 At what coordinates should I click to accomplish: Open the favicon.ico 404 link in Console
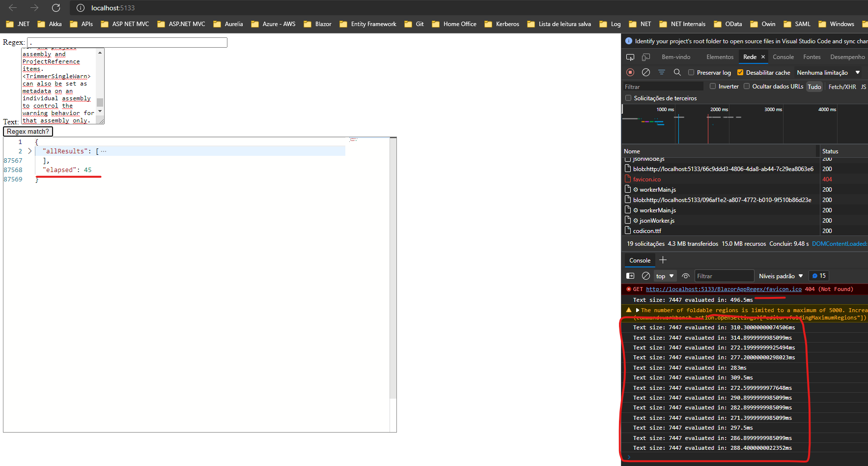[723, 289]
